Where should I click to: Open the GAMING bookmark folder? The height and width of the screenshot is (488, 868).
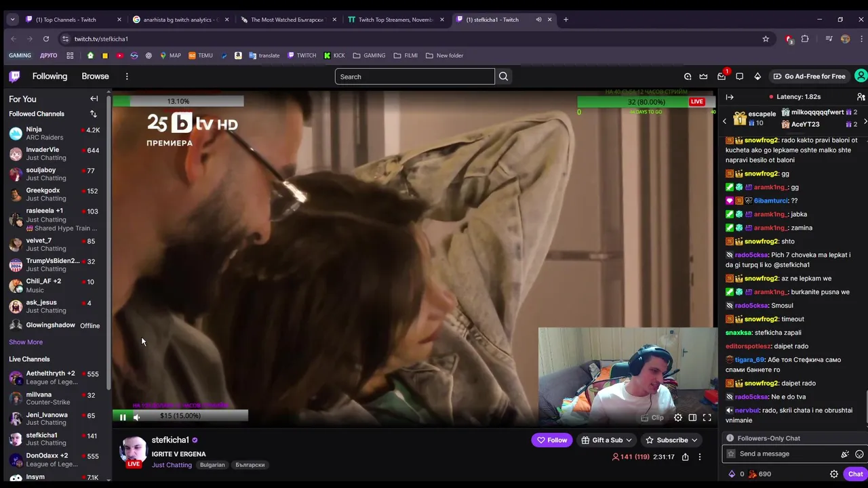click(x=369, y=56)
